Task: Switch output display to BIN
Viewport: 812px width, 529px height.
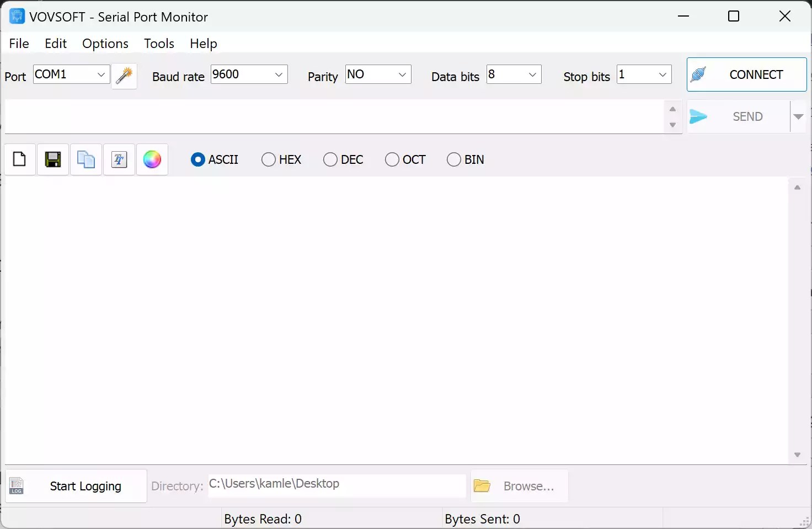Action: [x=454, y=159]
